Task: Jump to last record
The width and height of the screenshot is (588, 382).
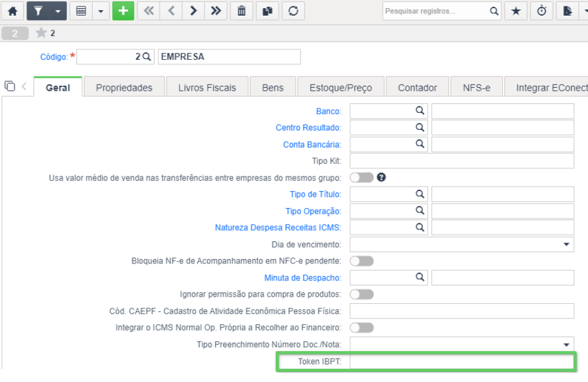Action: click(216, 11)
